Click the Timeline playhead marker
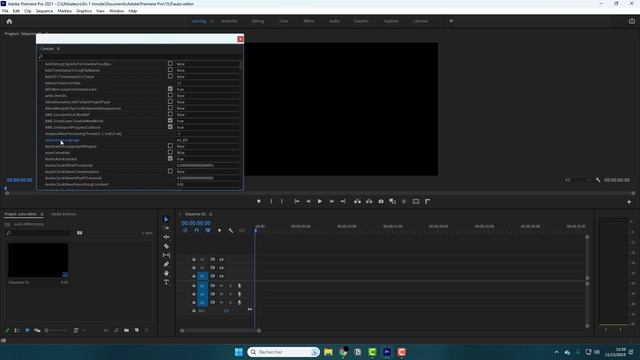Screen dimensions: 640x360 [256, 231]
